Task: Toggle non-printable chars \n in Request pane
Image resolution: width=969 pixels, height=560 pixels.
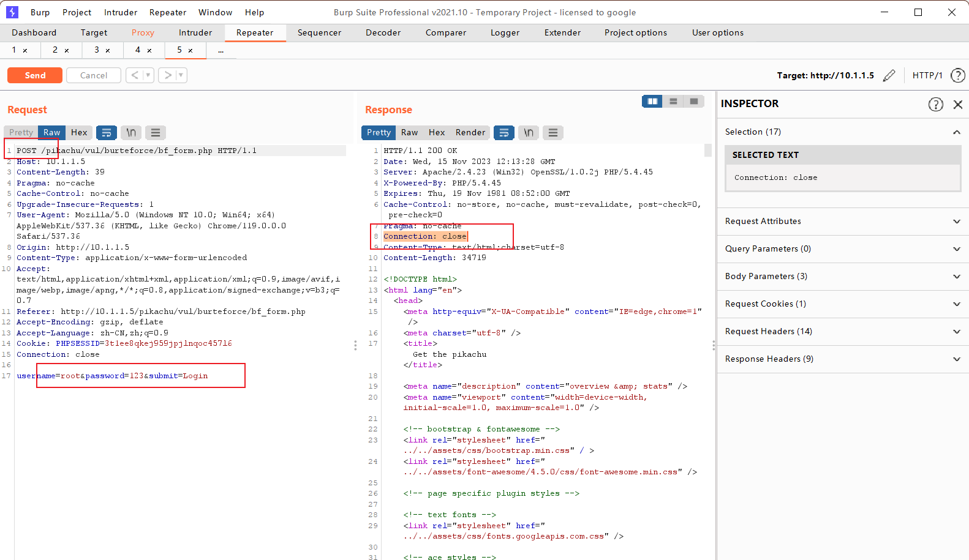Action: click(x=131, y=132)
